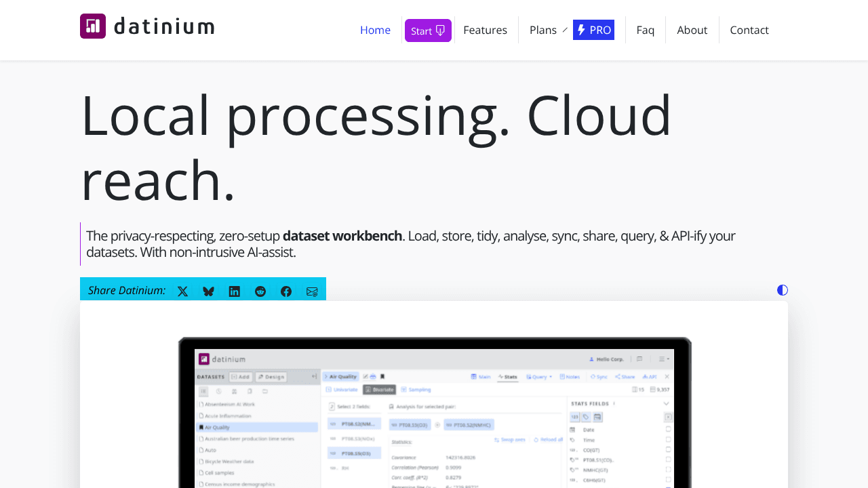The image size is (868, 488).
Task: Click the datinium wordmark text
Action: click(x=164, y=26)
